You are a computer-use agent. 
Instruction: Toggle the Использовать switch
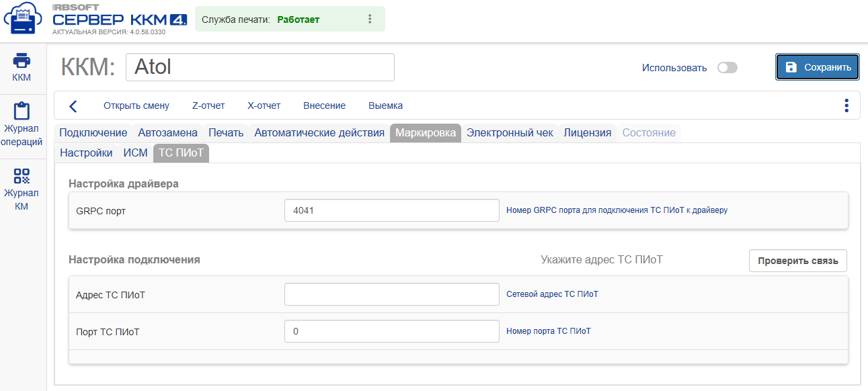(727, 68)
